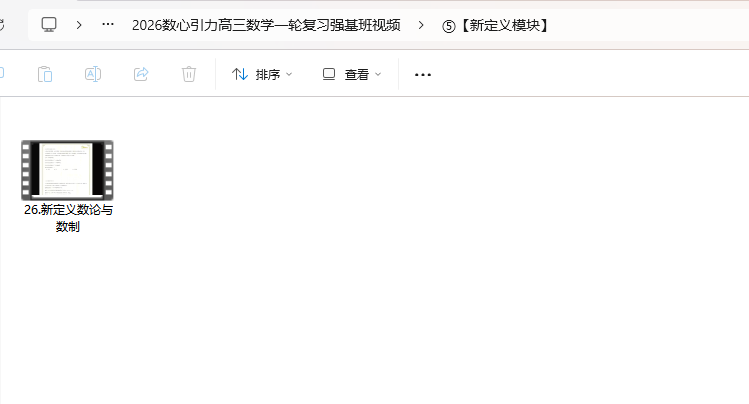Click the Rename icon in toolbar

pos(93,74)
